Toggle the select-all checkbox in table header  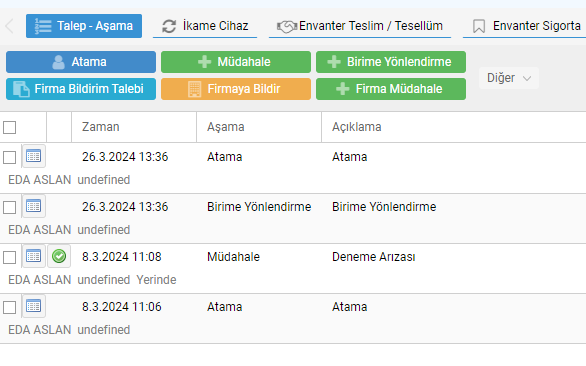pos(9,127)
